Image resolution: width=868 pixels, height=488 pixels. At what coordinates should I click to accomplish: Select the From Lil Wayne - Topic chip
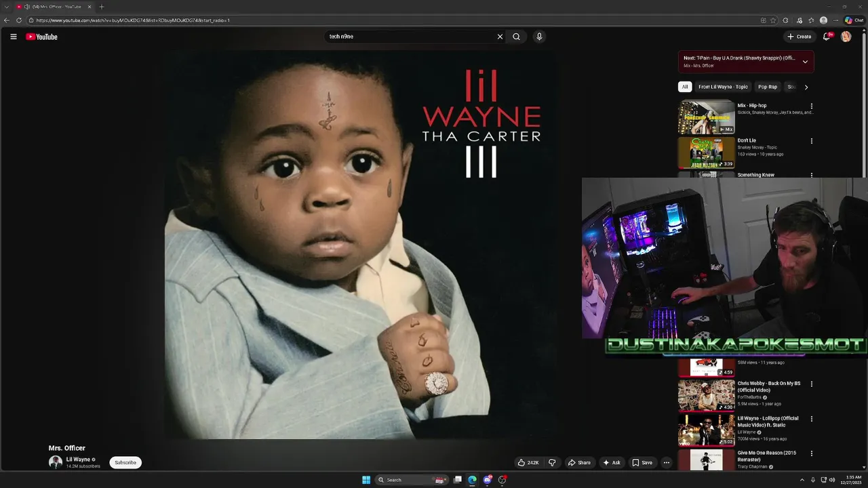point(723,87)
